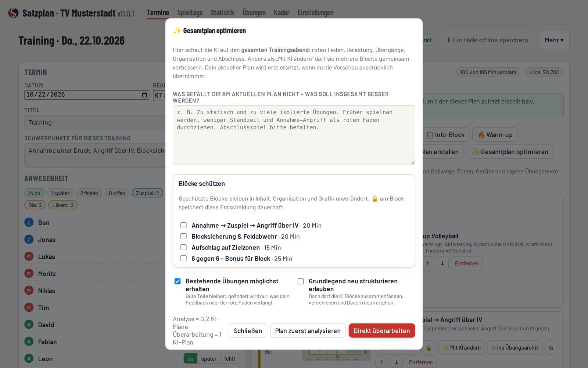Uncheck Bestehende Übungen möglichst erhalten

click(x=178, y=281)
